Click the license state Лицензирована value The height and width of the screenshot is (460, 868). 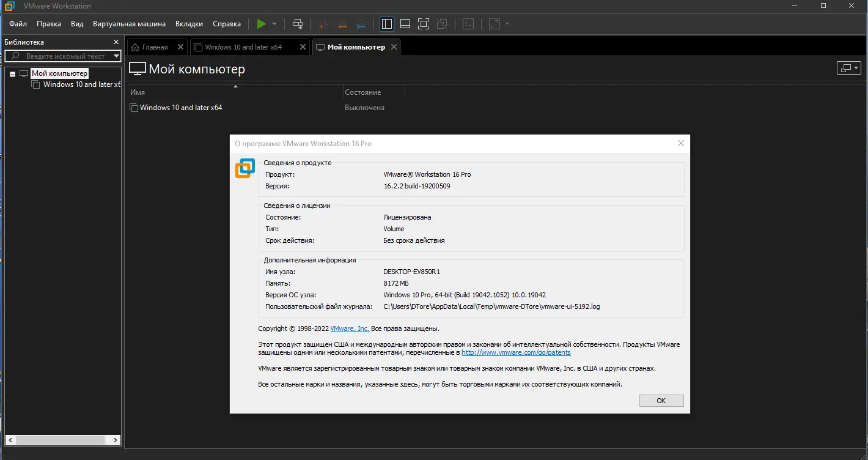coord(407,217)
